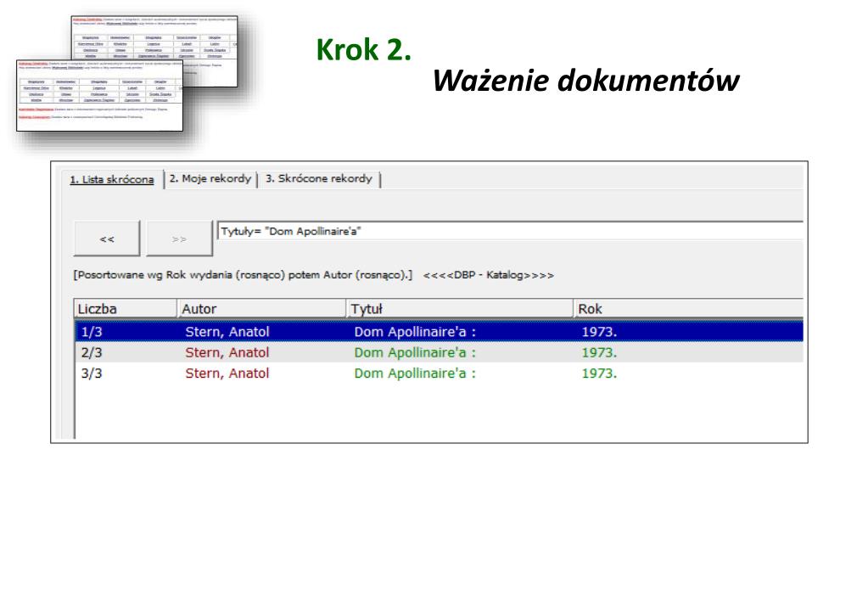Viewport: 868px width, 601px height.
Task: Click Stern, Anatol in row 2/3
Action: click(227, 353)
